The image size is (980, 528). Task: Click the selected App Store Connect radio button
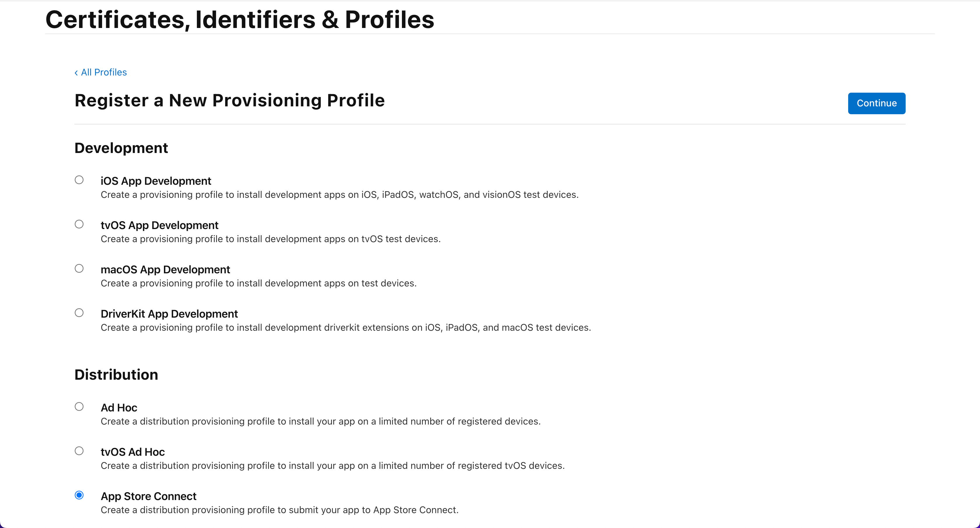pos(79,495)
